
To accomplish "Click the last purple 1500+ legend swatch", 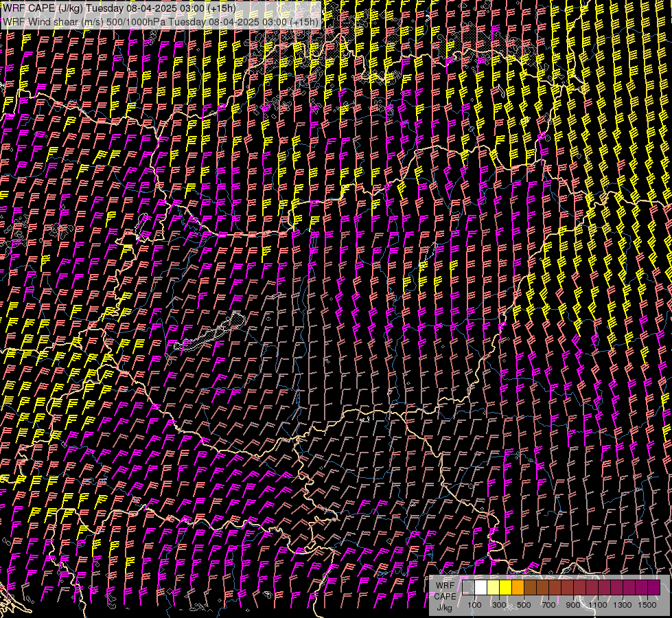I will pyautogui.click(x=654, y=588).
